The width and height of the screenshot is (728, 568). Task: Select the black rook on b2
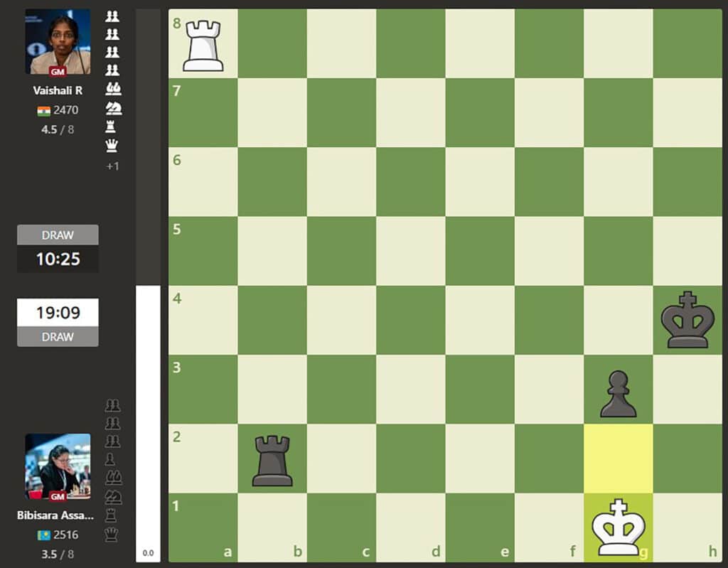point(272,461)
